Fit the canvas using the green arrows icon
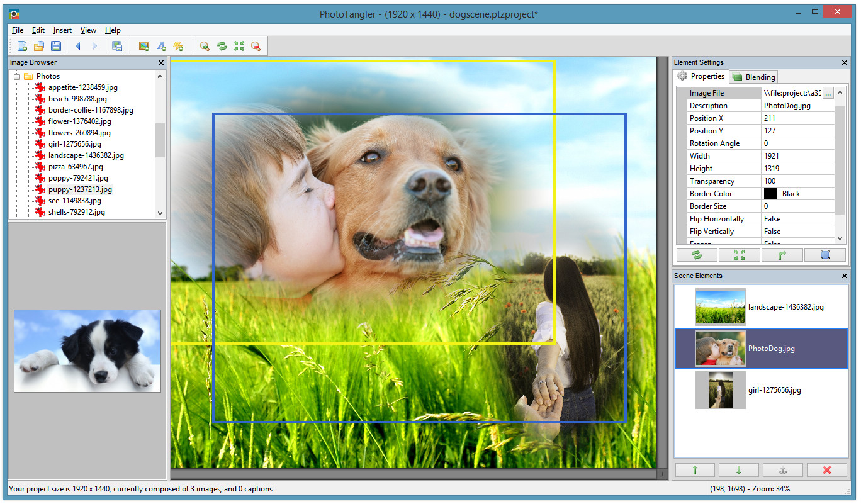 point(239,46)
